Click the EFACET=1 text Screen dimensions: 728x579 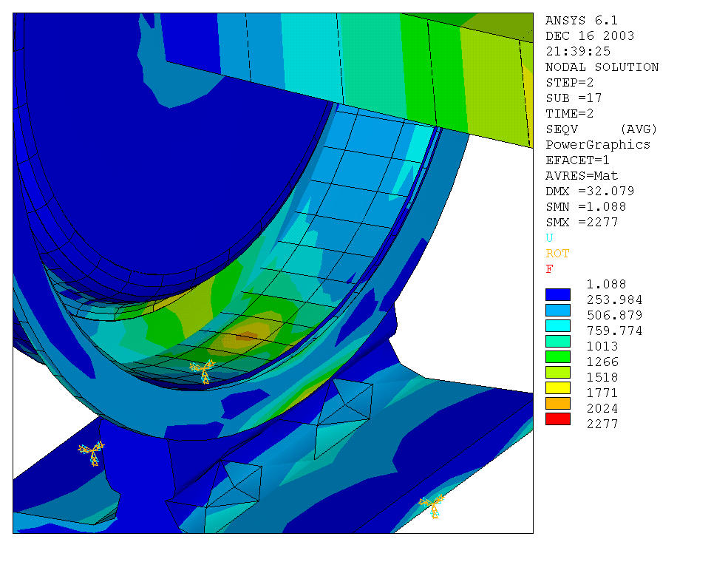pos(577,160)
